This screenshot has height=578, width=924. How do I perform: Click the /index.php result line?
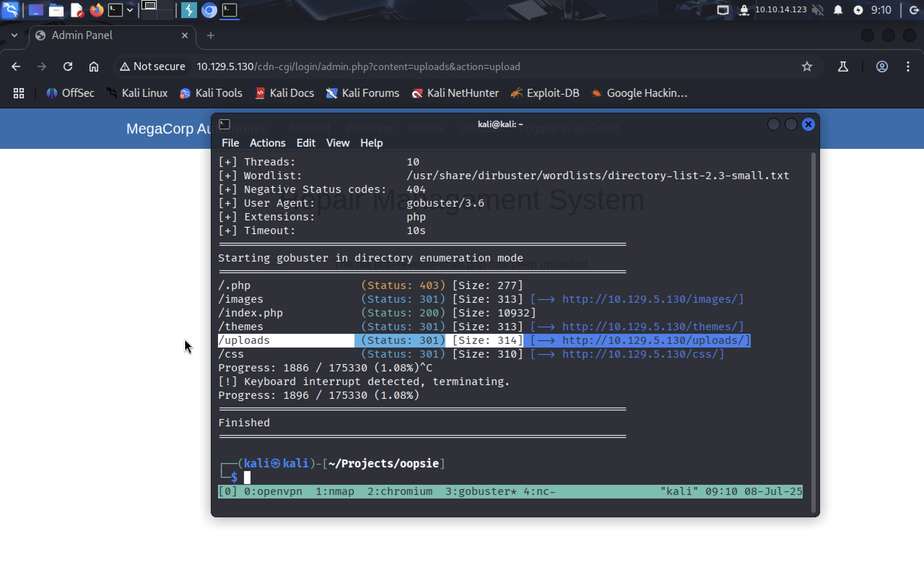click(x=377, y=313)
